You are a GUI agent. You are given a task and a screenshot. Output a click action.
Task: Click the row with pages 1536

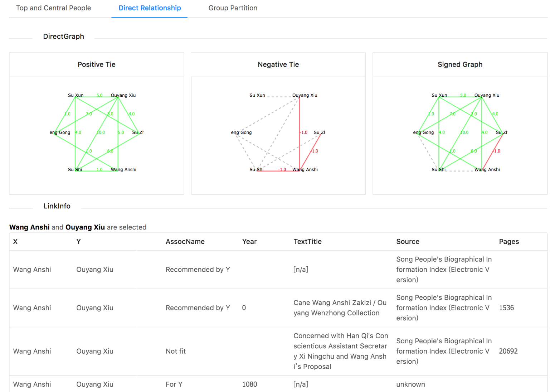(x=278, y=308)
